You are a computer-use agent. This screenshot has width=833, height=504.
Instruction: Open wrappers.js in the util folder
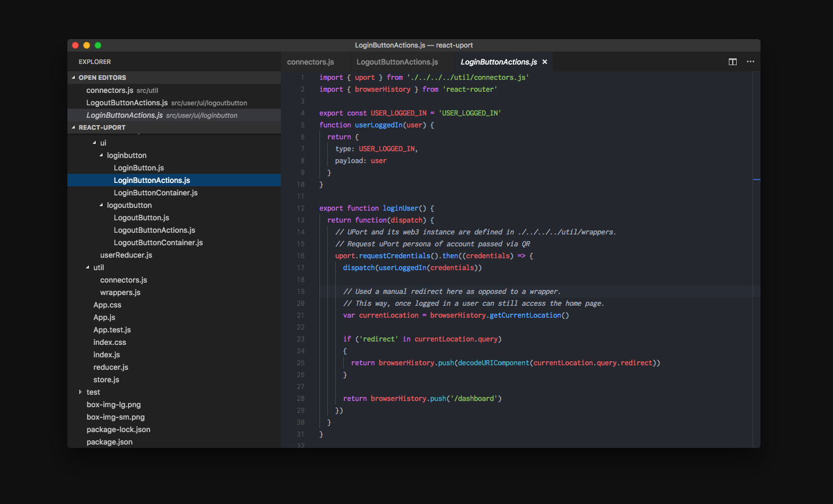pos(120,292)
